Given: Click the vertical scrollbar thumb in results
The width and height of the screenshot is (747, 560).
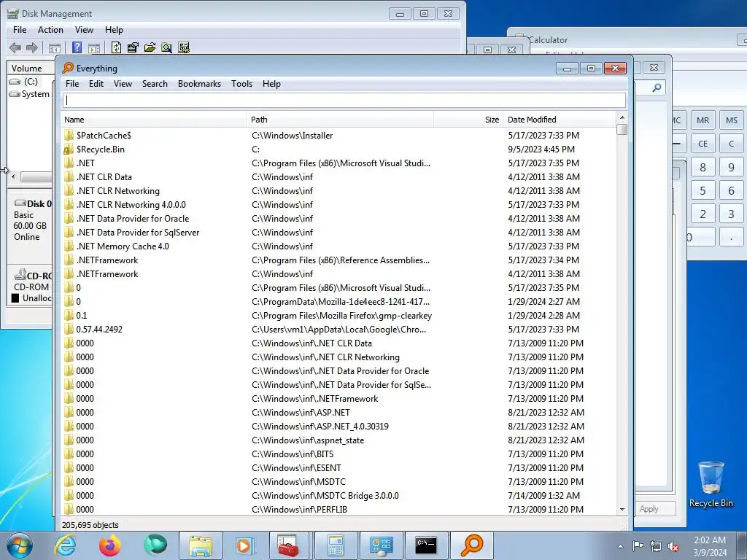Looking at the screenshot, I should (622, 130).
